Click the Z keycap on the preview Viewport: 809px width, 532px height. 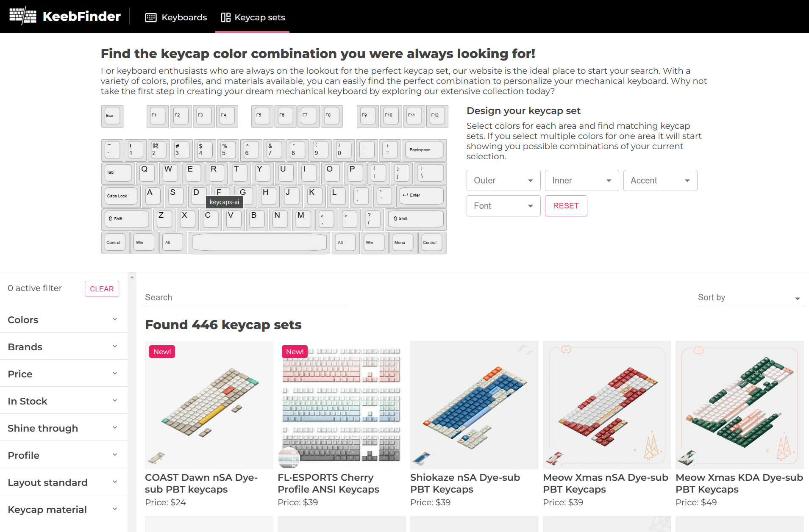point(164,219)
